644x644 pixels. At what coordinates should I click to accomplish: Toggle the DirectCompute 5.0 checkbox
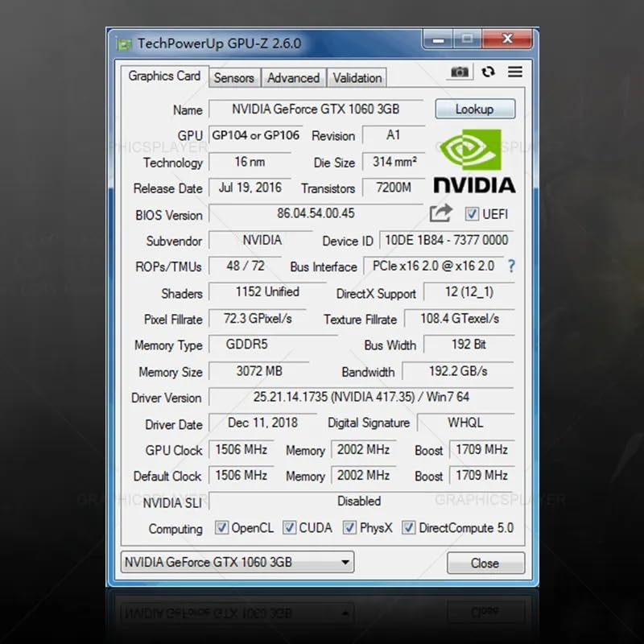pyautogui.click(x=408, y=527)
